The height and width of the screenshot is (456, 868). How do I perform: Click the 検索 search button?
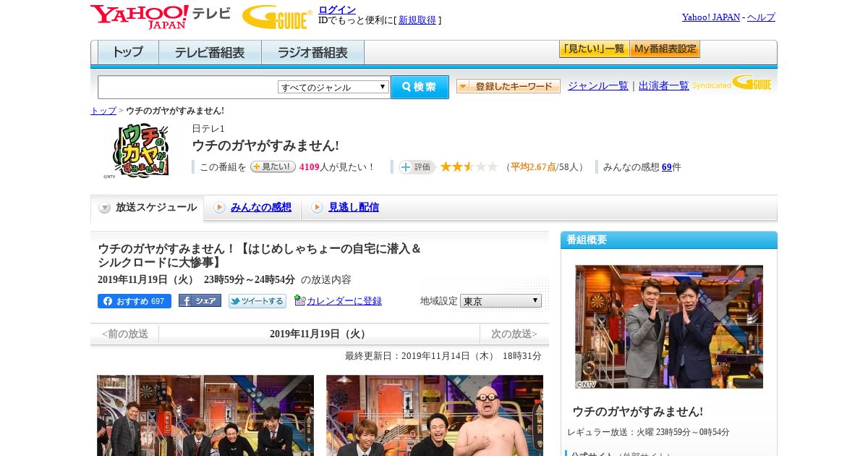pos(420,87)
